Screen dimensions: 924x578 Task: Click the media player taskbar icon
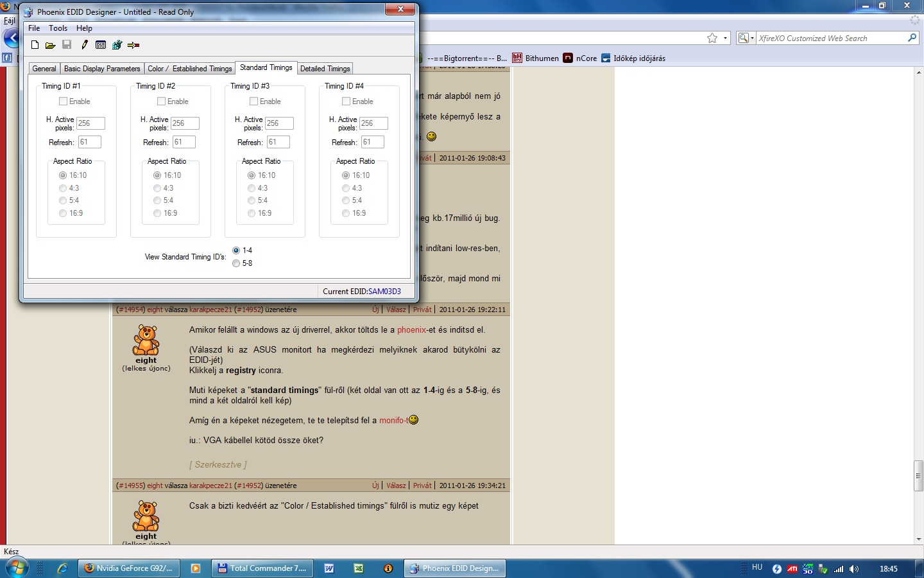(x=196, y=568)
